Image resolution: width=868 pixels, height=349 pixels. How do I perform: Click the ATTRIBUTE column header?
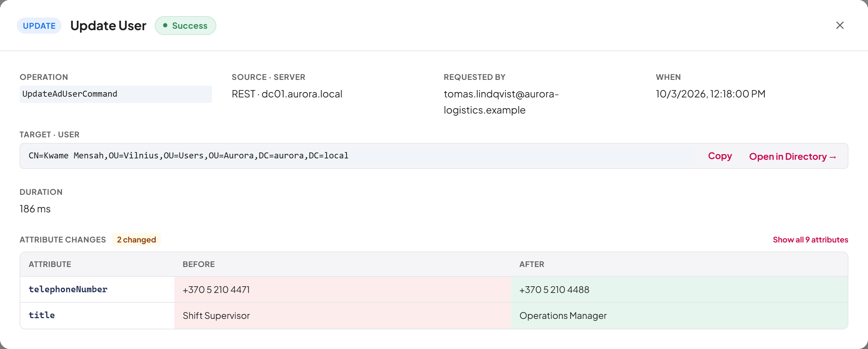pos(50,264)
